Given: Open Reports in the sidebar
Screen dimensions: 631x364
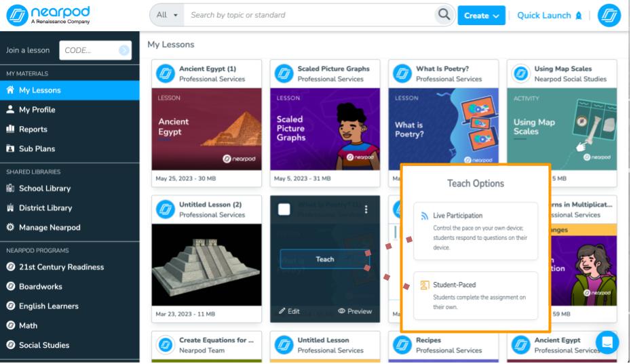Looking at the screenshot, I should coord(70,129).
